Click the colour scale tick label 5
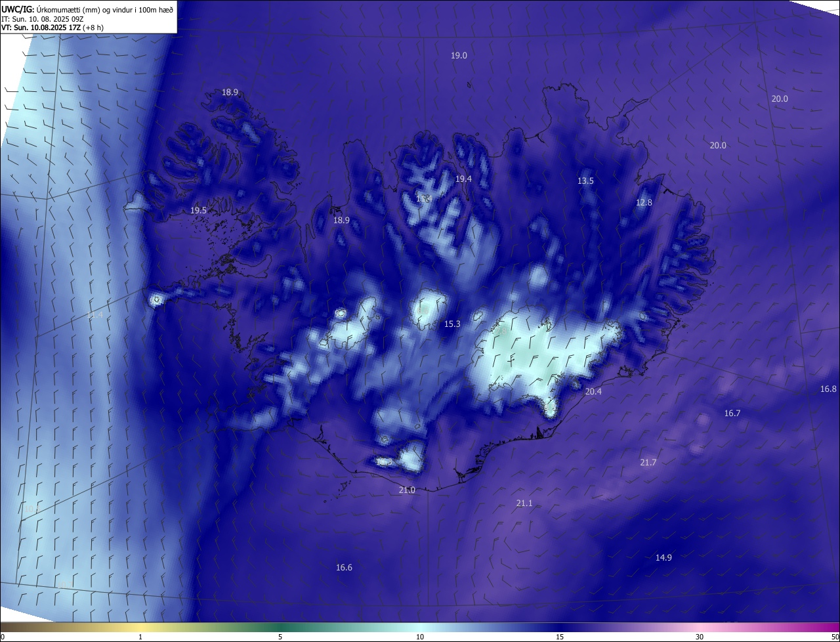This screenshot has height=642, width=840. tap(280, 637)
